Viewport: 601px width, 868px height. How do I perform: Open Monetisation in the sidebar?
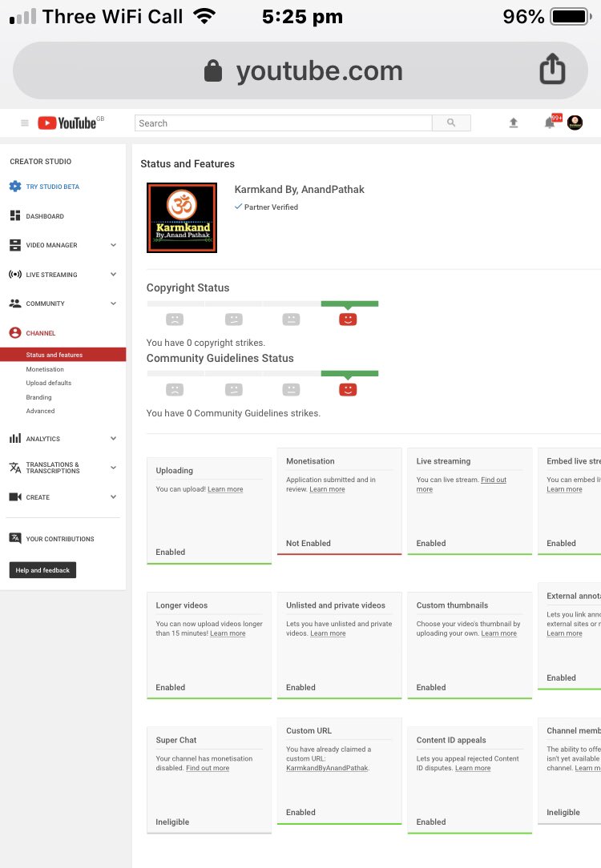45,369
